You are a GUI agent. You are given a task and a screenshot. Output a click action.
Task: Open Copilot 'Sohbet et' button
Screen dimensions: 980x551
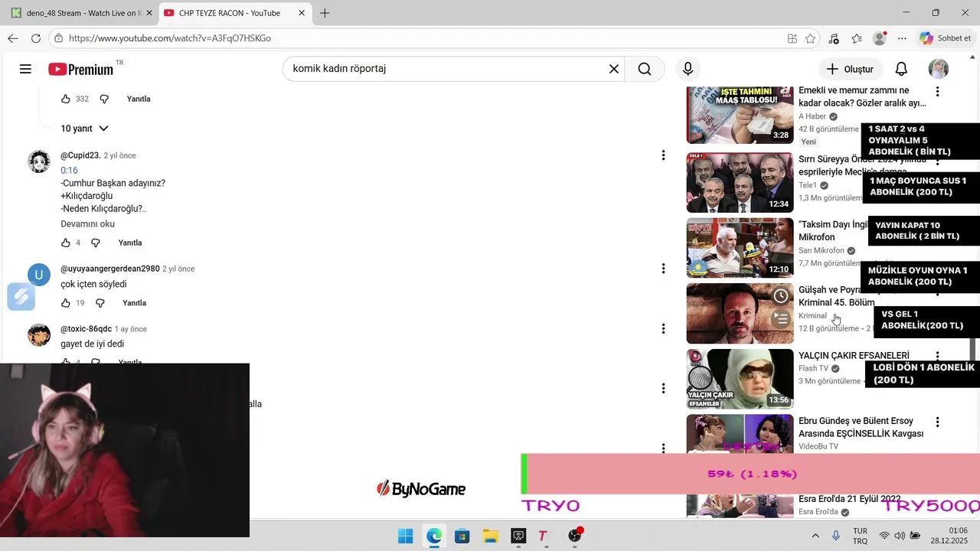tap(946, 38)
